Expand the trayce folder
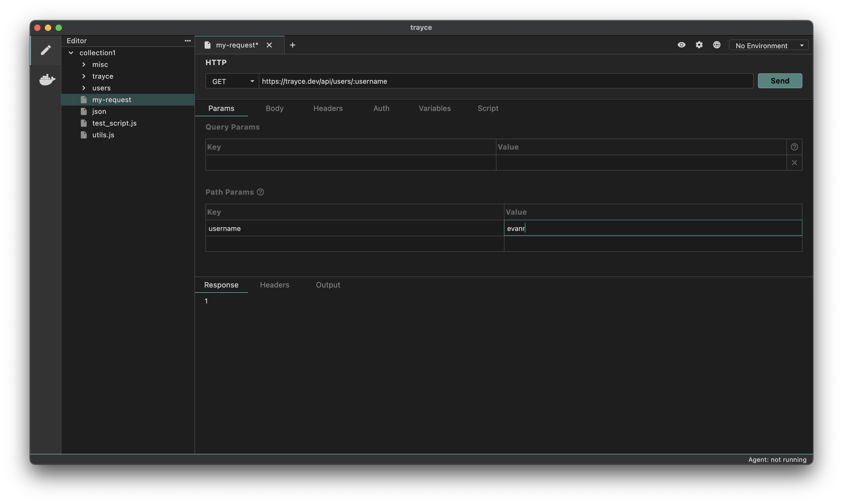 click(83, 76)
